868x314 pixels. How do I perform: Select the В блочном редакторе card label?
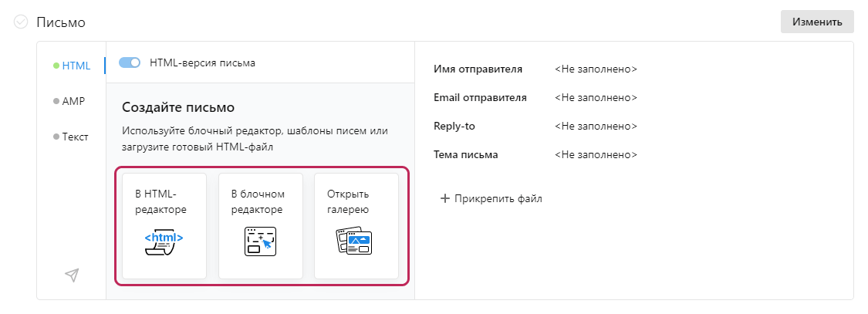[x=258, y=201]
